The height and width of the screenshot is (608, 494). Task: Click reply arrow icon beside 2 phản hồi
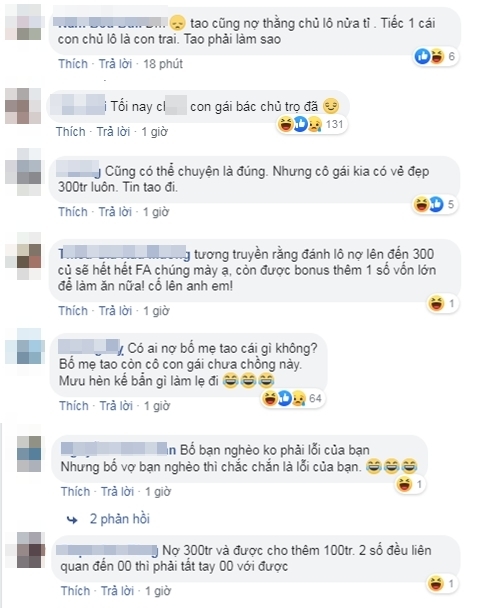73,520
